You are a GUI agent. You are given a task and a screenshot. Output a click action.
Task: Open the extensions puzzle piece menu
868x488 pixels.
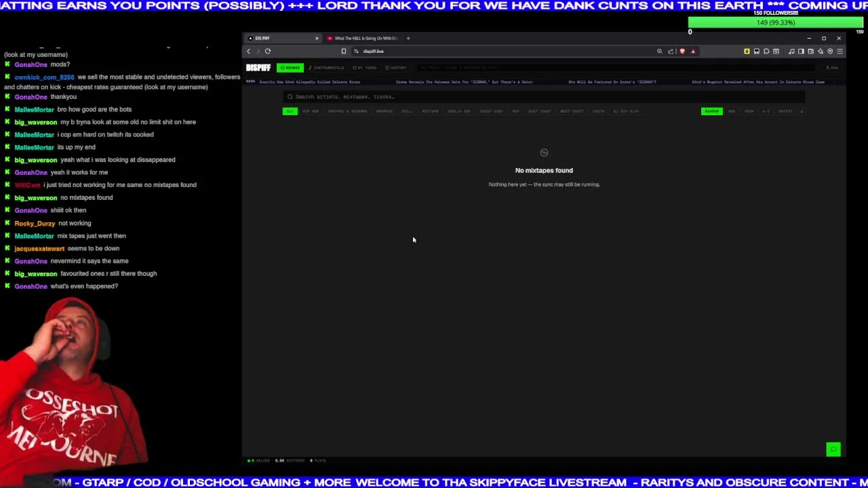(x=766, y=52)
